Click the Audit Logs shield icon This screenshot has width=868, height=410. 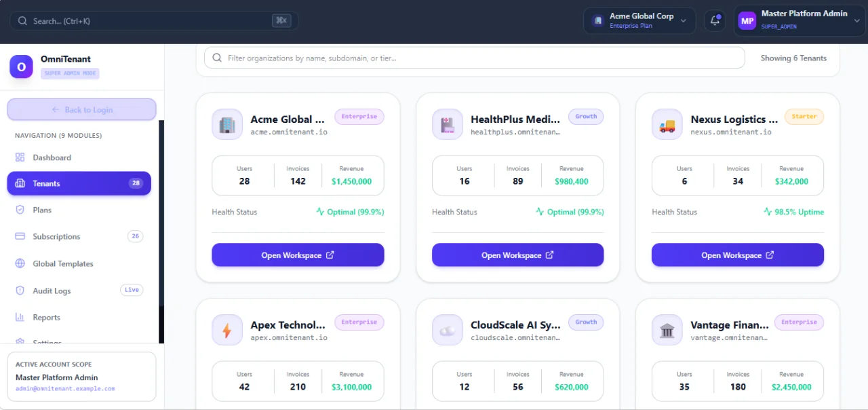[20, 291]
